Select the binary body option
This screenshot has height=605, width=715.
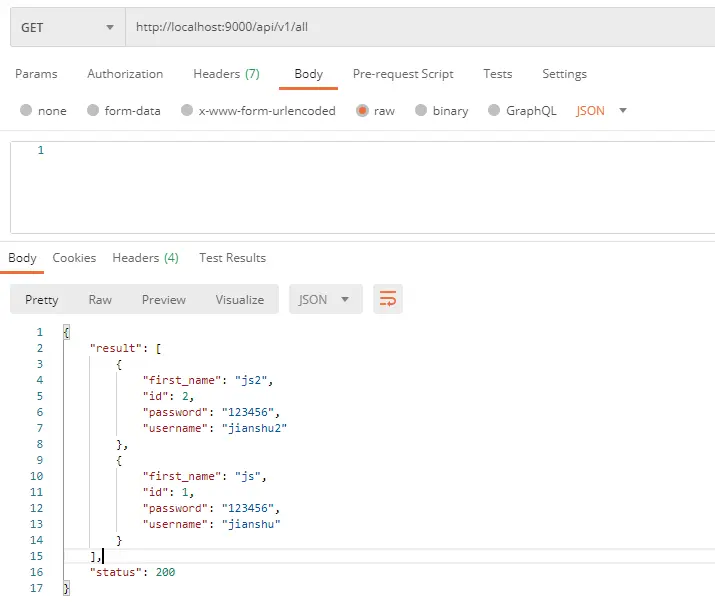[441, 111]
